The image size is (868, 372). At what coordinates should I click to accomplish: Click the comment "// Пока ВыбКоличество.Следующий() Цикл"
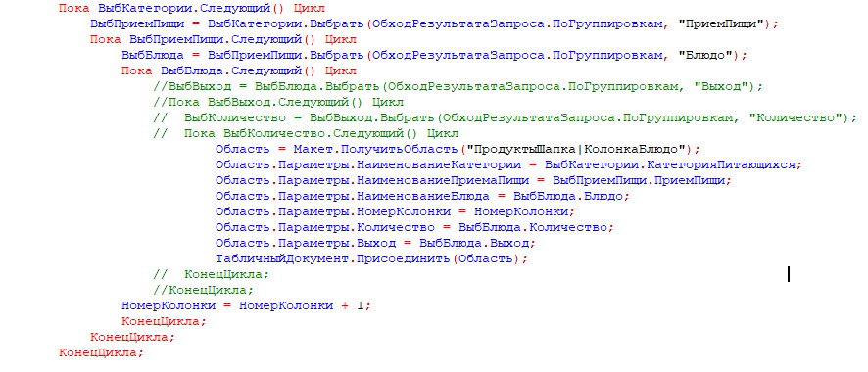tap(306, 133)
